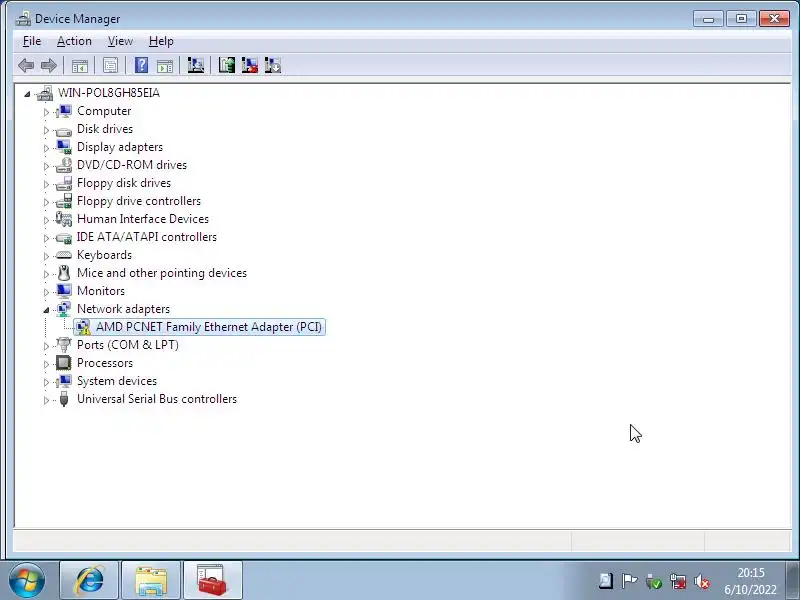Expand the Monitors node

pyautogui.click(x=46, y=292)
